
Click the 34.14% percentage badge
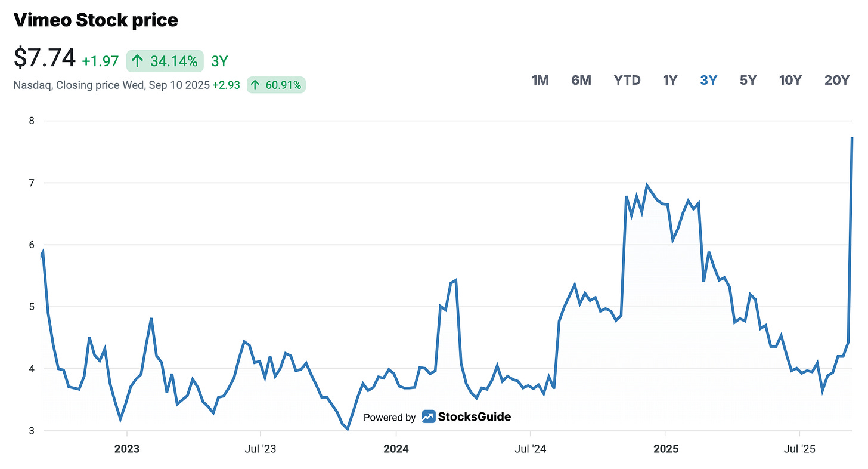[x=165, y=60]
